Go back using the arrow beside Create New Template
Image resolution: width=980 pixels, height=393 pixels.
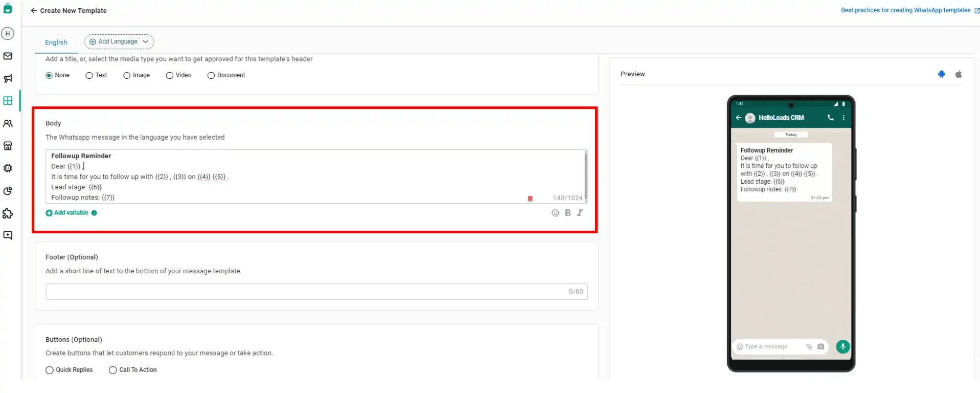[x=34, y=11]
